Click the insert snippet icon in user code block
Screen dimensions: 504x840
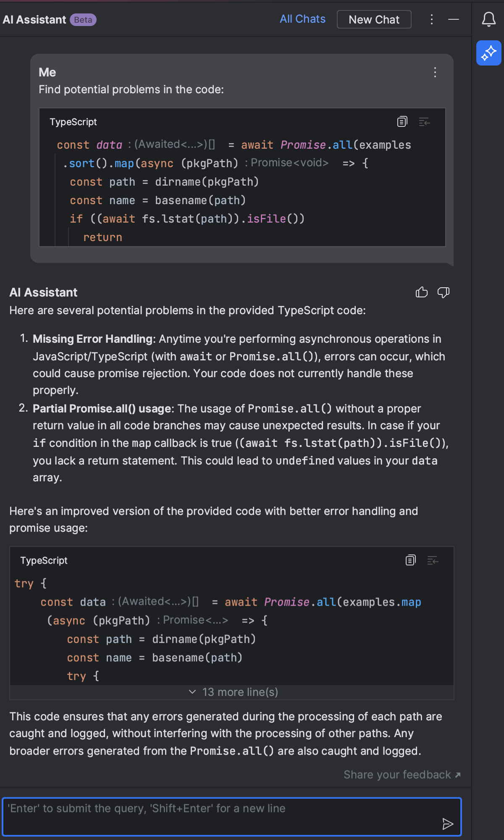click(424, 122)
